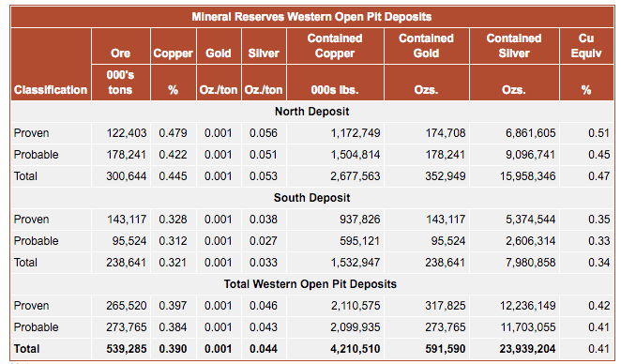Click grand total contained gold 591,590
Screen dimensions: 621x364
pos(446,349)
